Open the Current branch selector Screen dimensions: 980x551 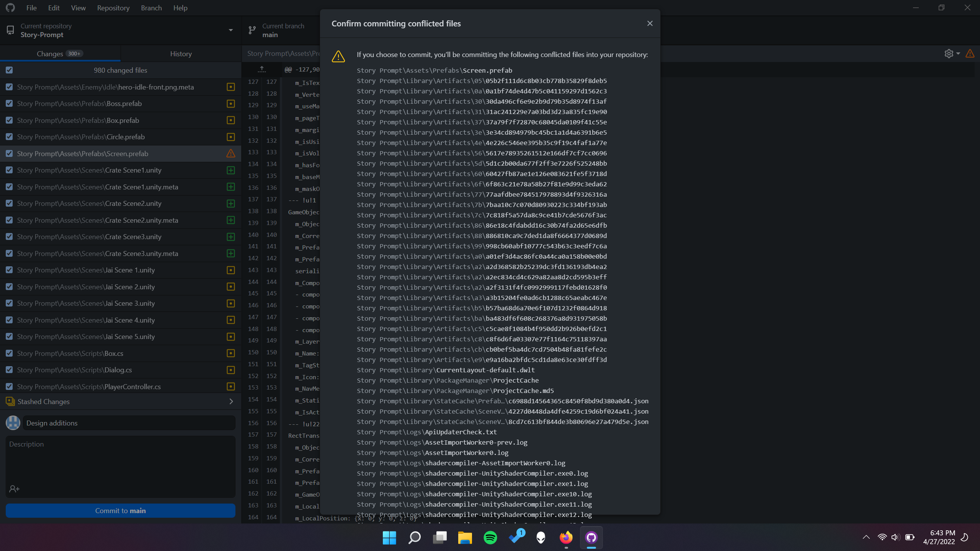click(x=283, y=30)
